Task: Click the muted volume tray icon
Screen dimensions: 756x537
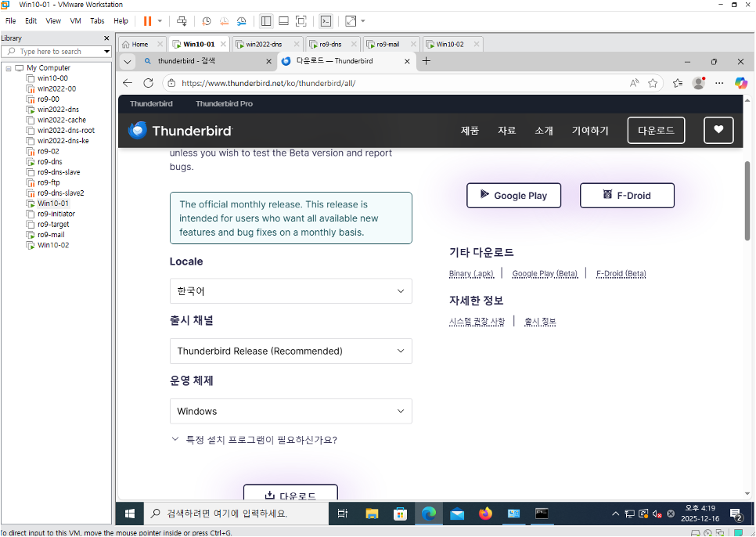Action: (x=657, y=514)
